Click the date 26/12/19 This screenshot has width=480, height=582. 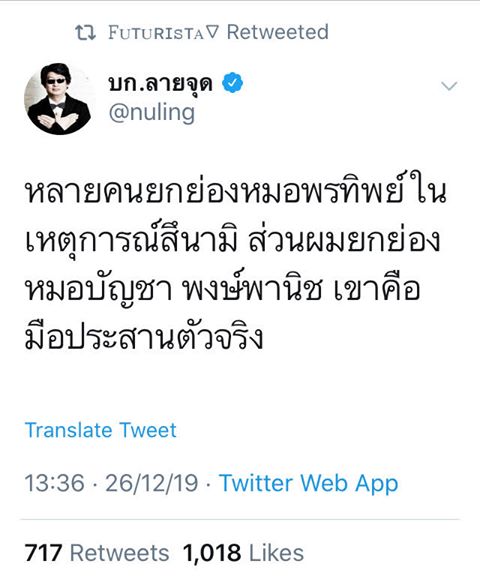click(152, 484)
